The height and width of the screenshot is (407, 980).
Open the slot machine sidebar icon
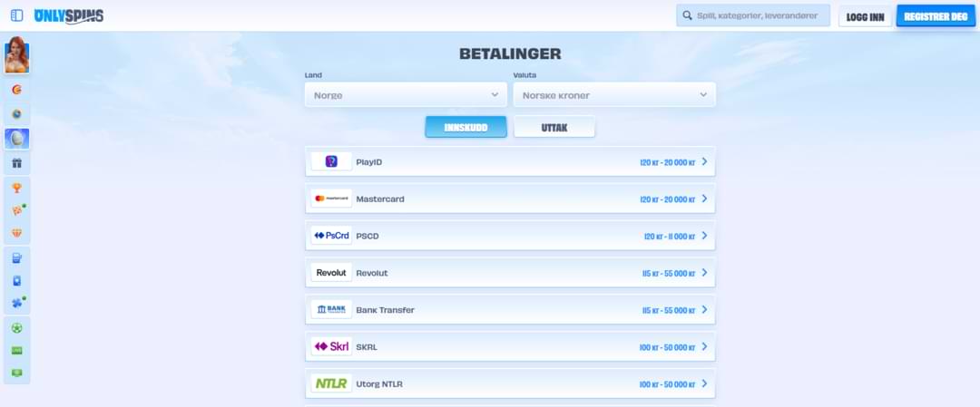17,257
